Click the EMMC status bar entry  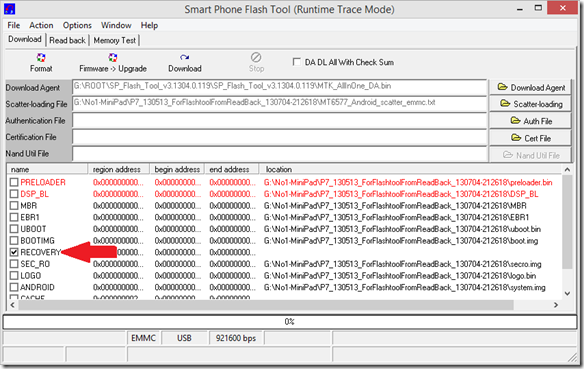pyautogui.click(x=143, y=338)
